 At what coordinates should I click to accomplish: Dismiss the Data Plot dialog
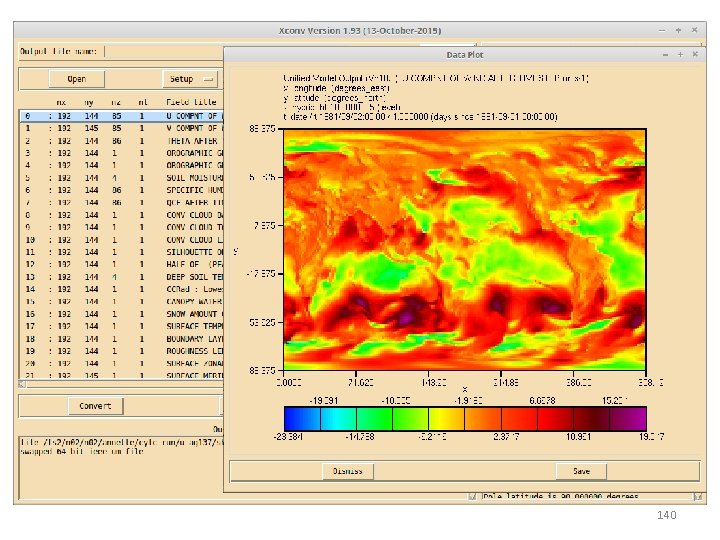(349, 471)
